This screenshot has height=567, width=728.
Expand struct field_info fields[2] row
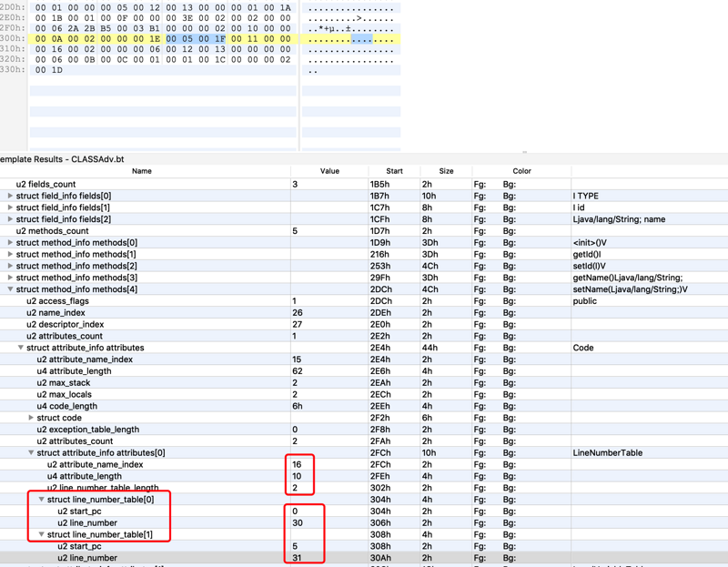[10, 218]
